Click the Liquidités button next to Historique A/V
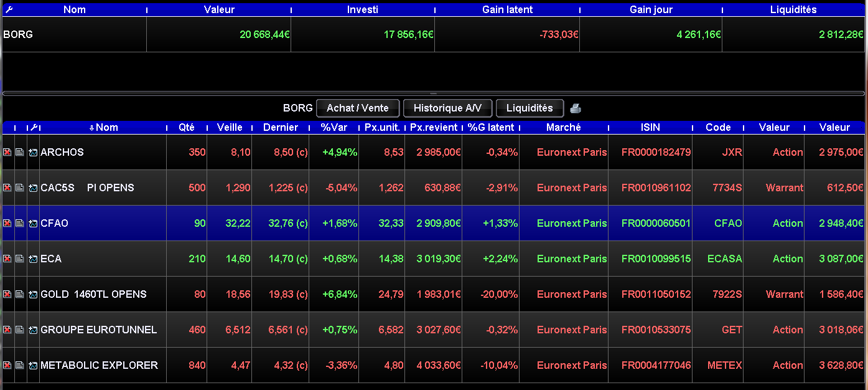This screenshot has height=390, width=868. pyautogui.click(x=530, y=108)
